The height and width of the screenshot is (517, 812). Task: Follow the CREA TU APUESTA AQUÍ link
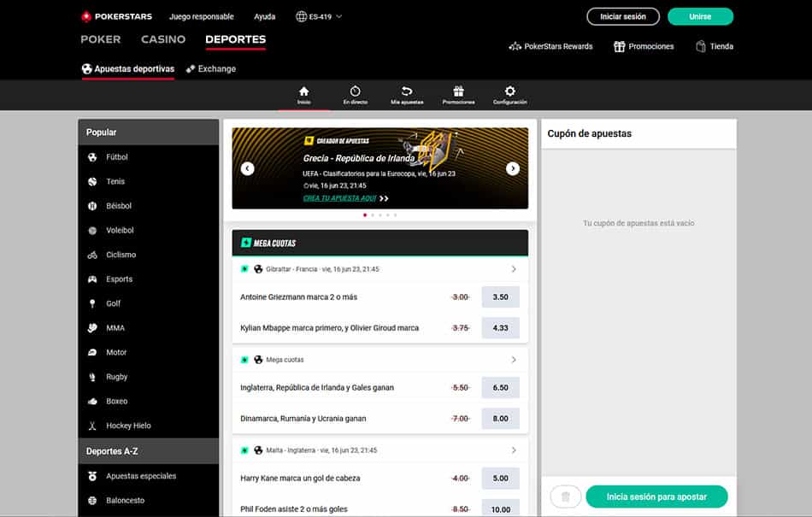pos(339,198)
